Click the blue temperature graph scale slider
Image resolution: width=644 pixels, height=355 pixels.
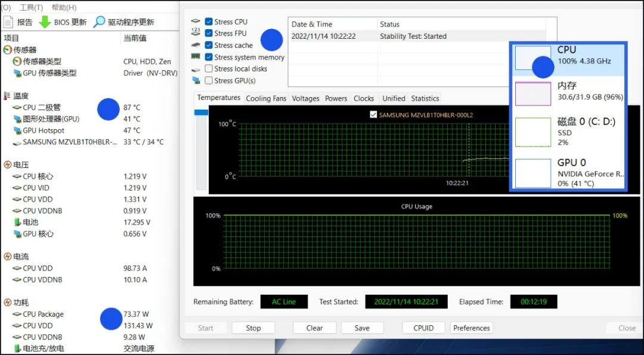202,112
